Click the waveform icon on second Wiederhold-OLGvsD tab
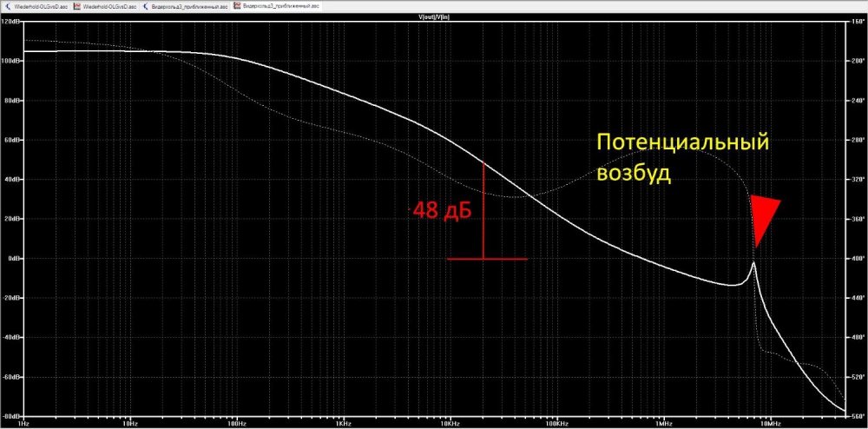The height and width of the screenshot is (429, 868). click(x=76, y=5)
